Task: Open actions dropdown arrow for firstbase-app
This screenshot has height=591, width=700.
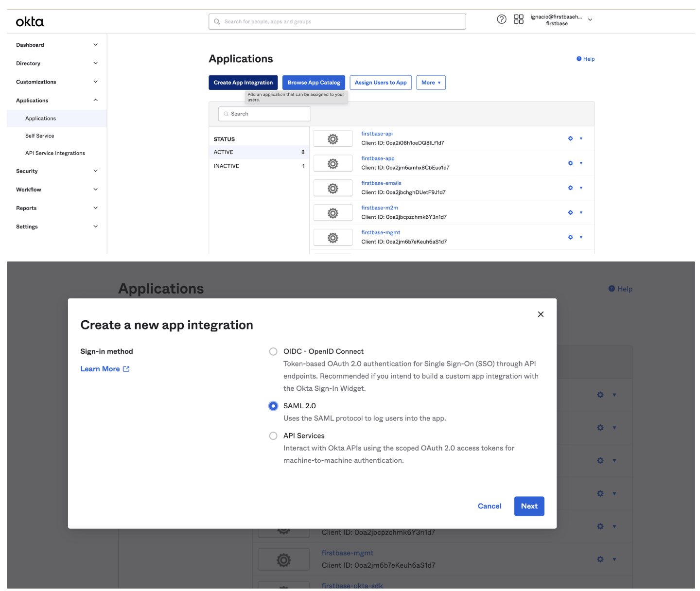Action: (581, 163)
